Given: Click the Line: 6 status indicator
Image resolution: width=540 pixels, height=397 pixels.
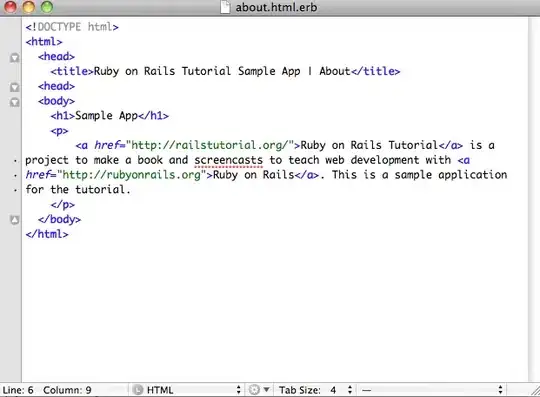Looking at the screenshot, I should pyautogui.click(x=18, y=390).
